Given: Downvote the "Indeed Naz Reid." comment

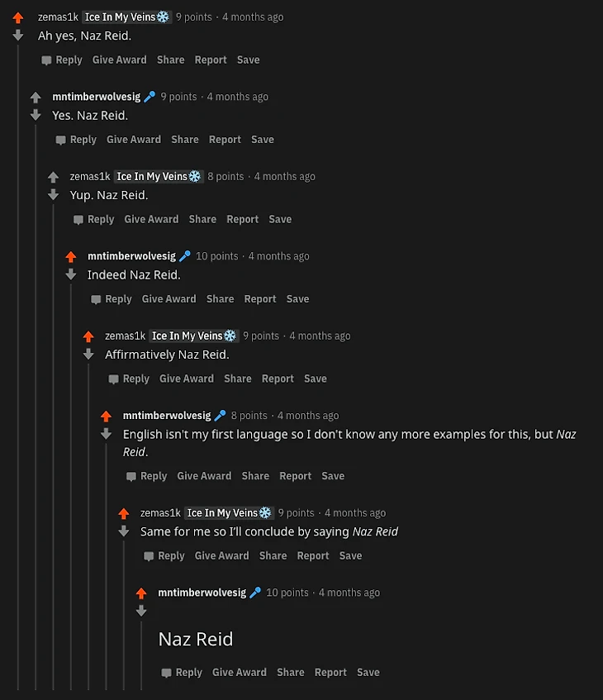Looking at the screenshot, I should 71,274.
